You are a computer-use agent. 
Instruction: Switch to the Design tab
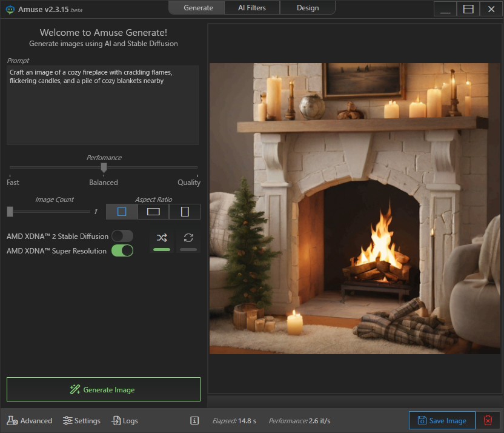coord(308,8)
